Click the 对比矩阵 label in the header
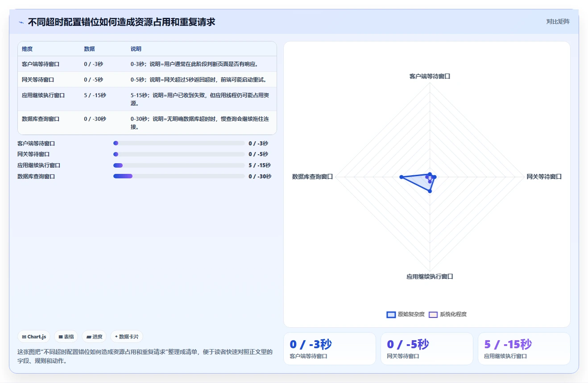This screenshot has height=383, width=588. click(x=558, y=21)
